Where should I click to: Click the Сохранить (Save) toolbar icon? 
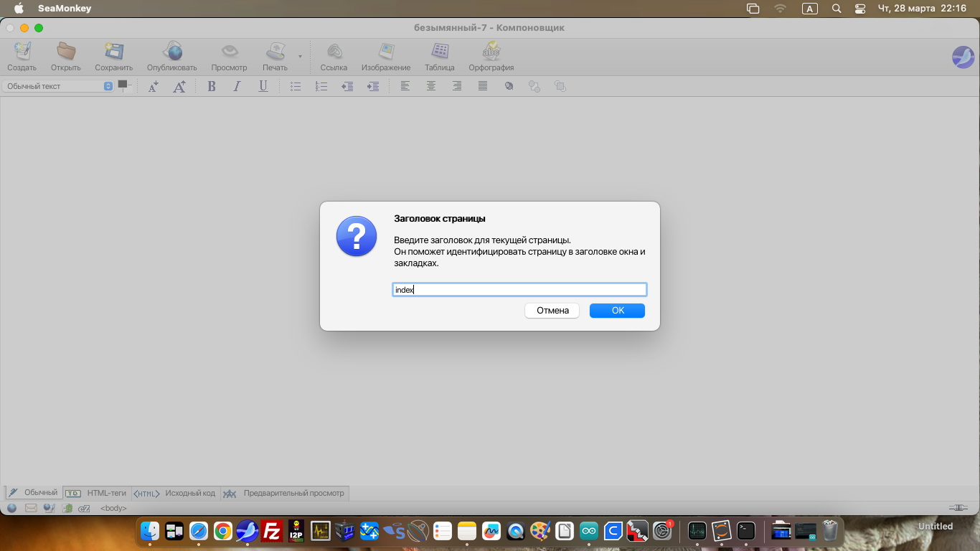click(x=113, y=52)
